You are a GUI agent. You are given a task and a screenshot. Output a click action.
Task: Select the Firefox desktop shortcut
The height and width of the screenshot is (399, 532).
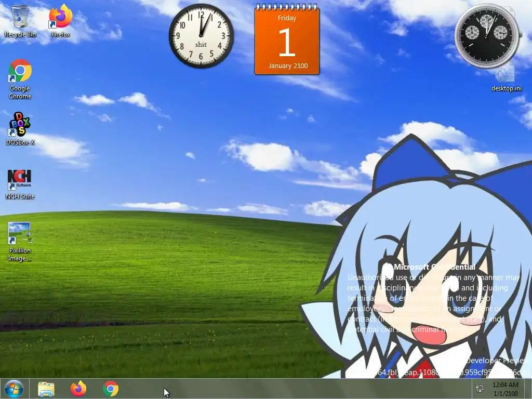tap(60, 21)
